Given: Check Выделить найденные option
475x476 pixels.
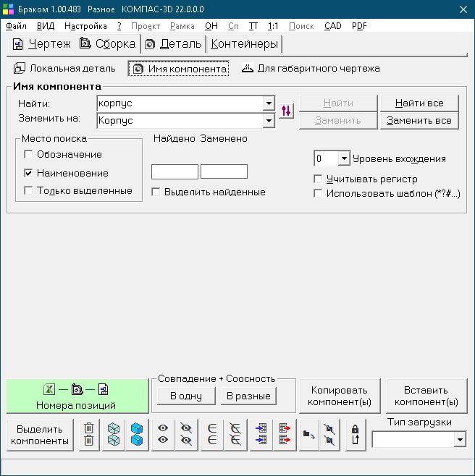Looking at the screenshot, I should pos(156,192).
